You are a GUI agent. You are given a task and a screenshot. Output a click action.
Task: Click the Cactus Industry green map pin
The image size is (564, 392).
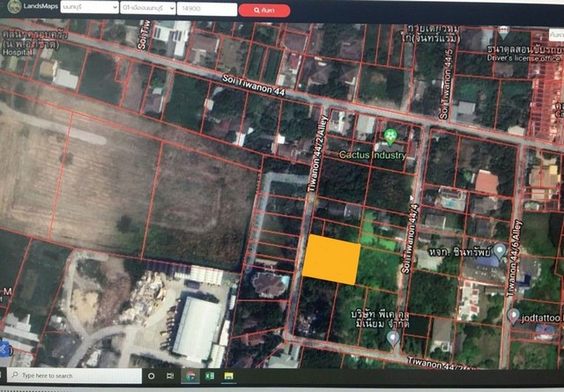[x=390, y=137]
